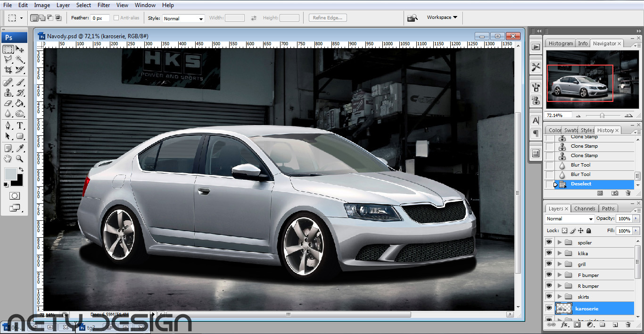Click the Feather input field
The width and height of the screenshot is (644, 334).
[100, 18]
